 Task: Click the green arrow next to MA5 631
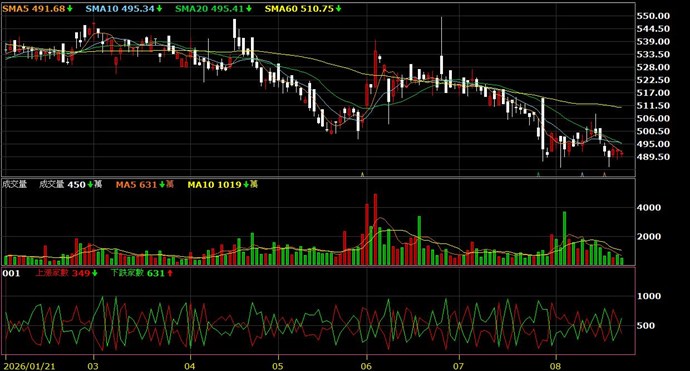(162, 184)
